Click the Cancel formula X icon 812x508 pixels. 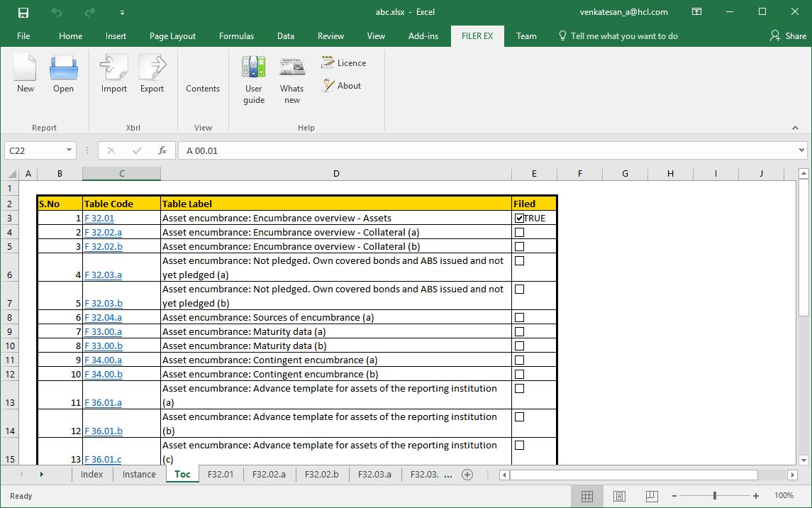coord(111,150)
